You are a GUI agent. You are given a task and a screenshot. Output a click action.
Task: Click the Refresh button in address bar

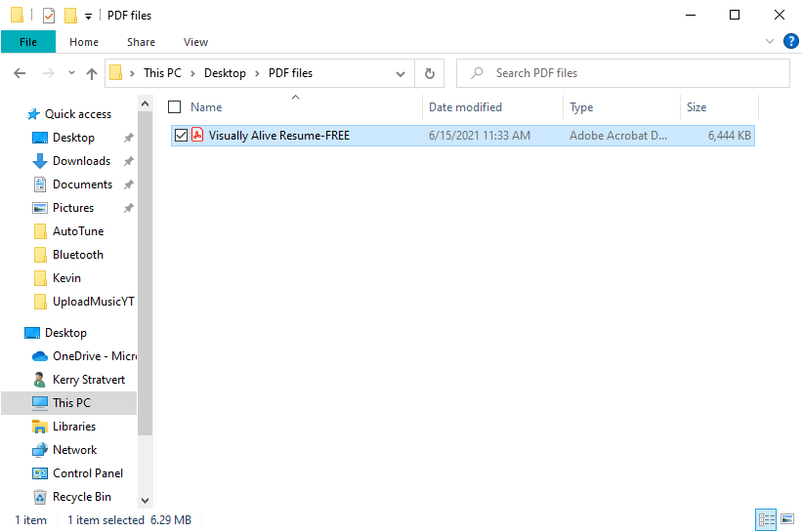pyautogui.click(x=430, y=73)
